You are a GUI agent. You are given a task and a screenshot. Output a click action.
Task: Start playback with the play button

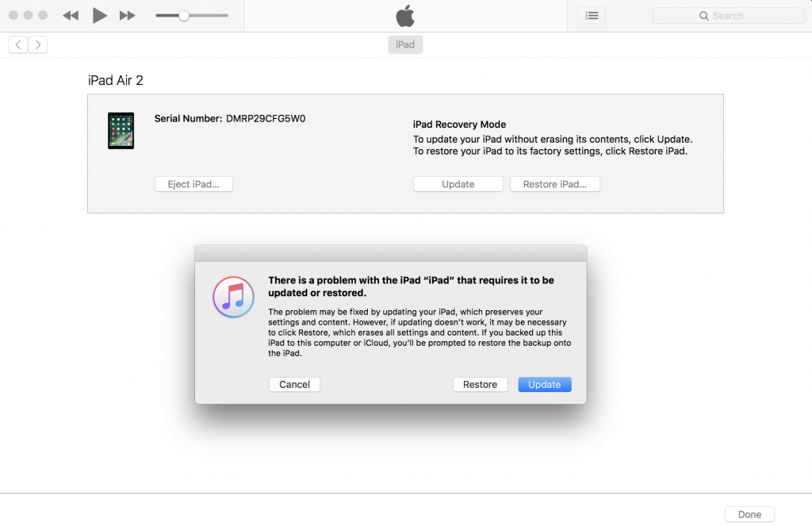99,16
